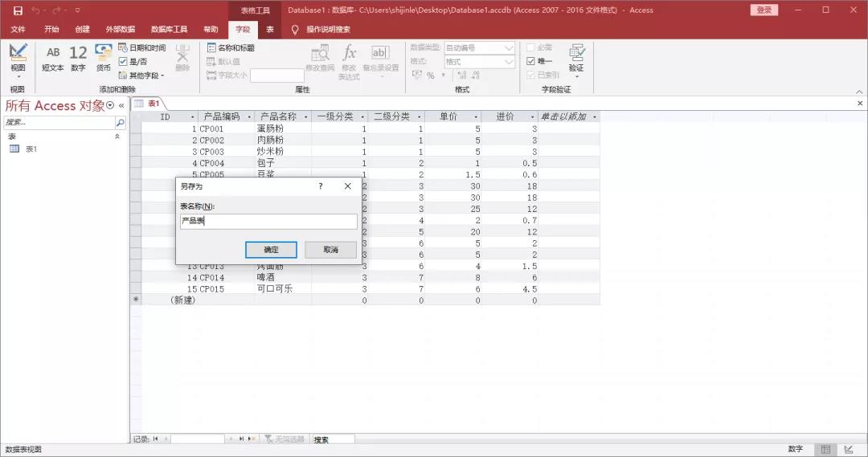Switch to Datasheet view icon in the status bar

pos(826,449)
